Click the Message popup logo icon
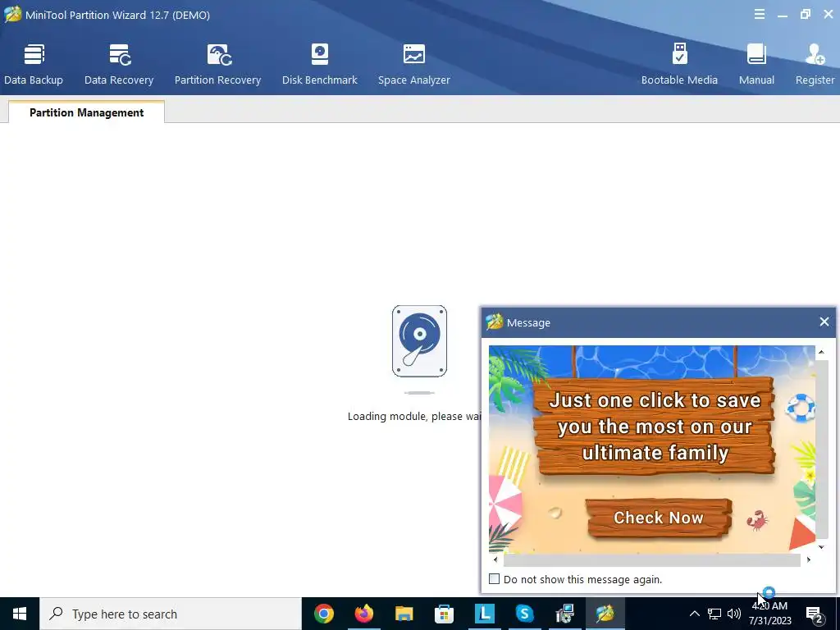This screenshot has width=840, height=630. tap(494, 322)
